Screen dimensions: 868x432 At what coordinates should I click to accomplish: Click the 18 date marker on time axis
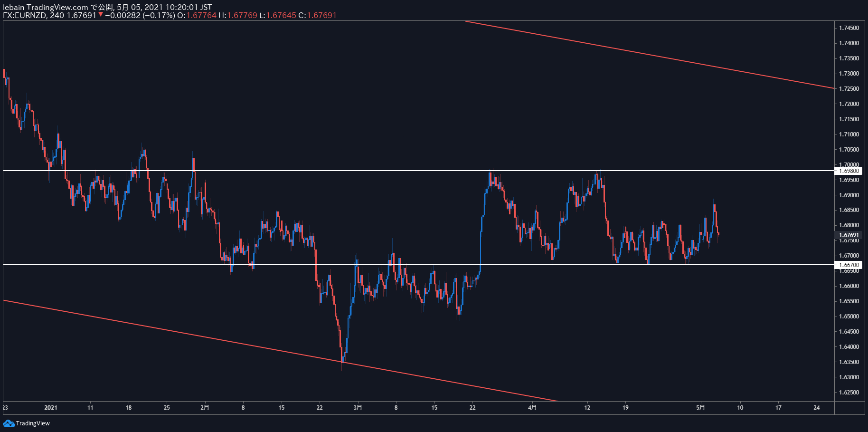tap(129, 407)
